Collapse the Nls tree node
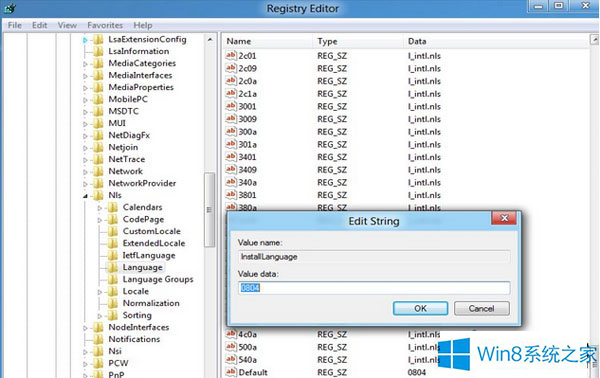Viewport: 600px width, 378px height. (x=85, y=196)
